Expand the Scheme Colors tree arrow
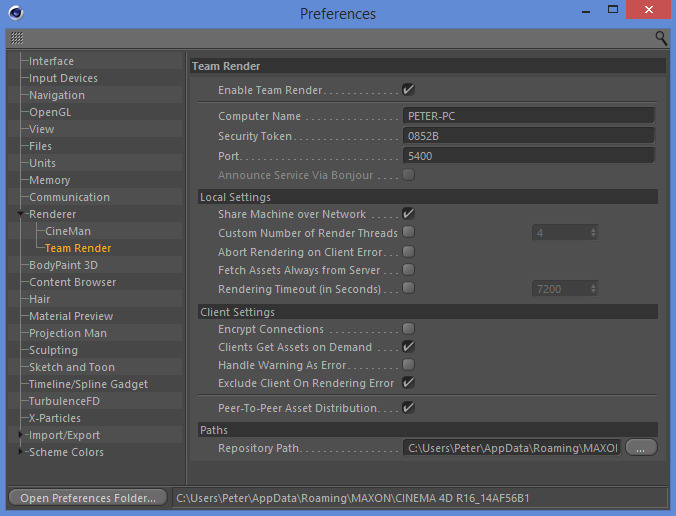Image resolution: width=676 pixels, height=516 pixels. [21, 452]
